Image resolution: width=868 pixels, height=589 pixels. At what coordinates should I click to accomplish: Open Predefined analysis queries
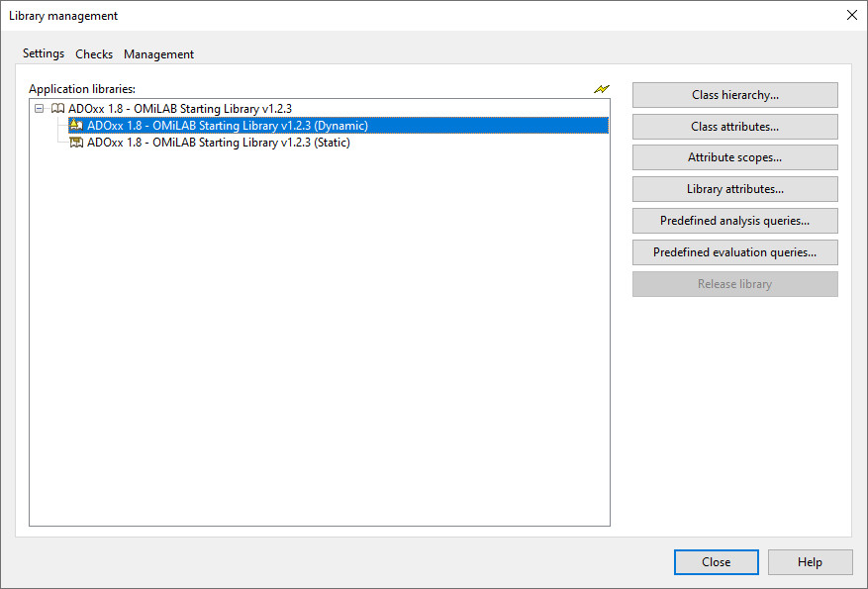tap(735, 221)
